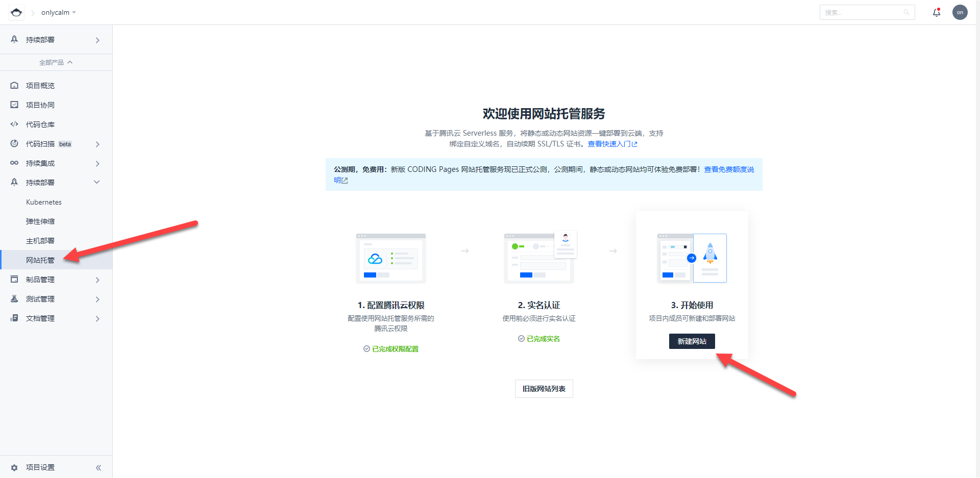Expand the top 持续部署 sidebar chevron
The image size is (980, 478).
tap(97, 40)
